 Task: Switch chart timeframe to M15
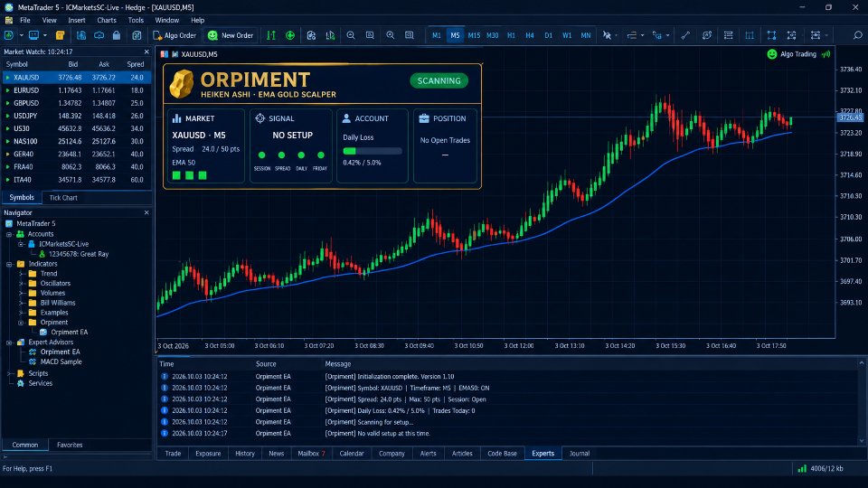474,35
